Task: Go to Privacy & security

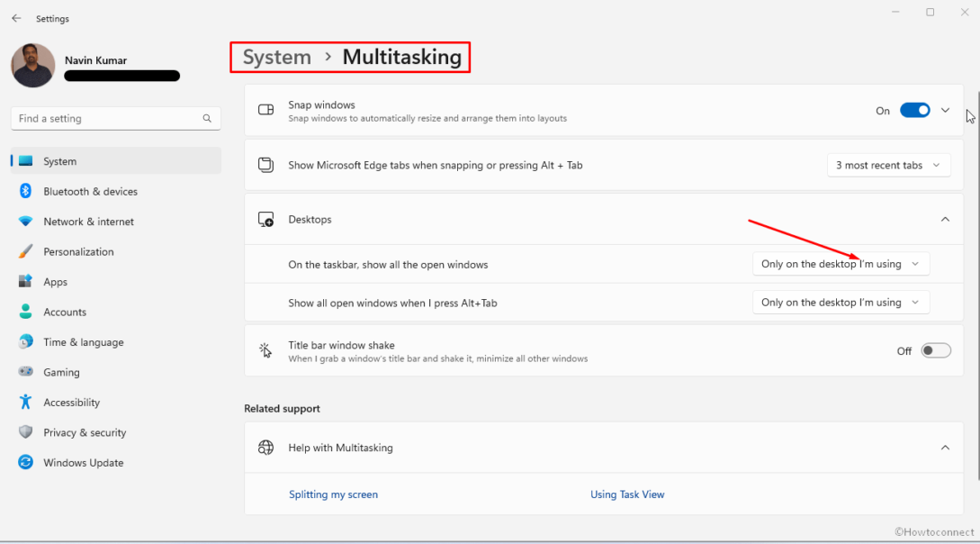Action: pyautogui.click(x=115, y=431)
